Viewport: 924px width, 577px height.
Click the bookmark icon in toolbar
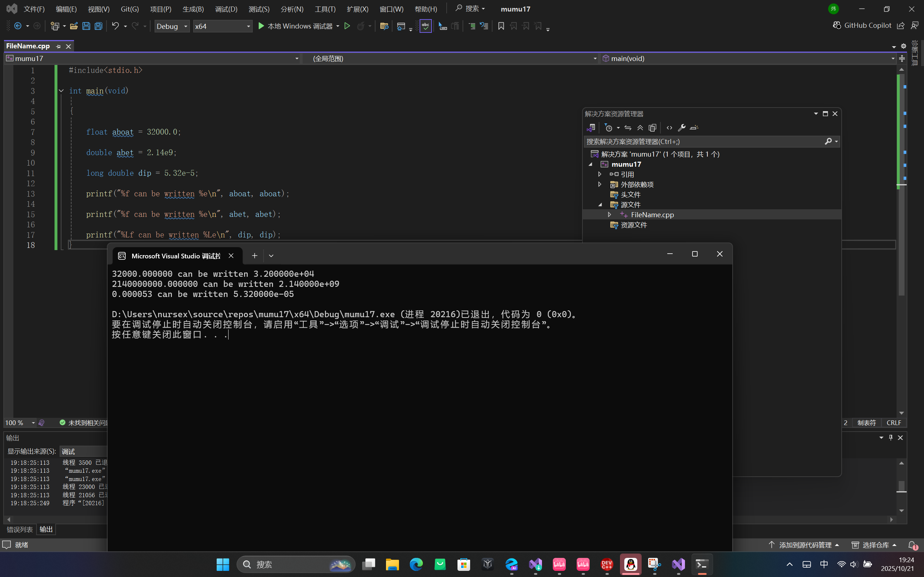tap(501, 26)
